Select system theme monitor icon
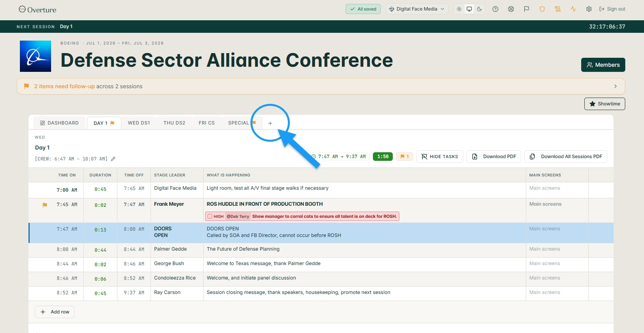Image resolution: width=644 pixels, height=333 pixels. pos(469,9)
